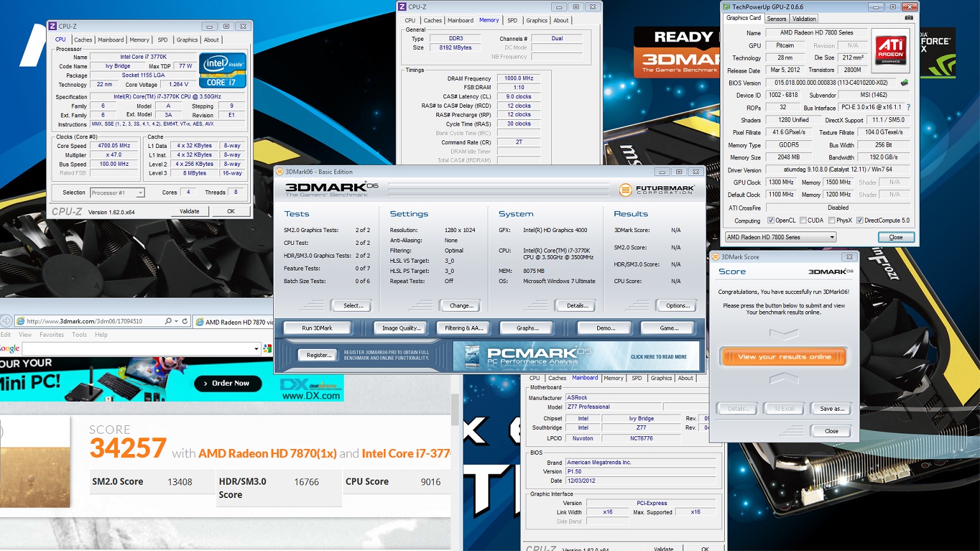Open the AMD Radeon HD 7800 Series dropdown

[780, 237]
